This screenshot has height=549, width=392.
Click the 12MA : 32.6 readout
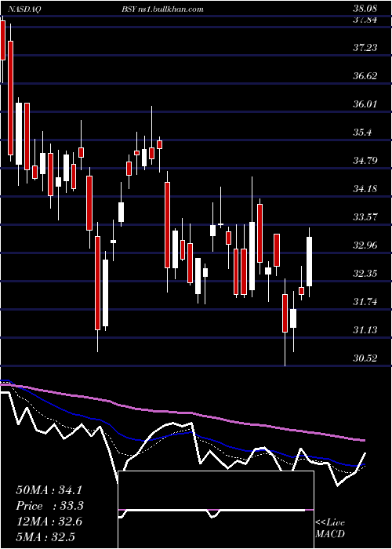[49, 522]
